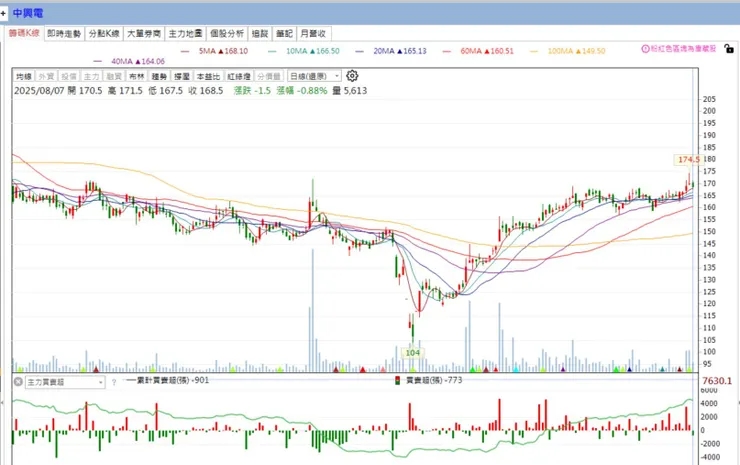Click the 10MA legend line swatch

(x=272, y=51)
